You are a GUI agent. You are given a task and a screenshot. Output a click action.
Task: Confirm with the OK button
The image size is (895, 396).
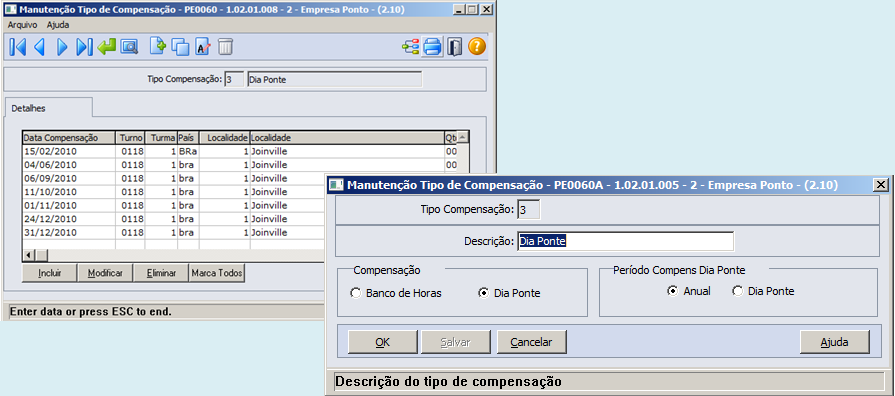pyautogui.click(x=382, y=342)
